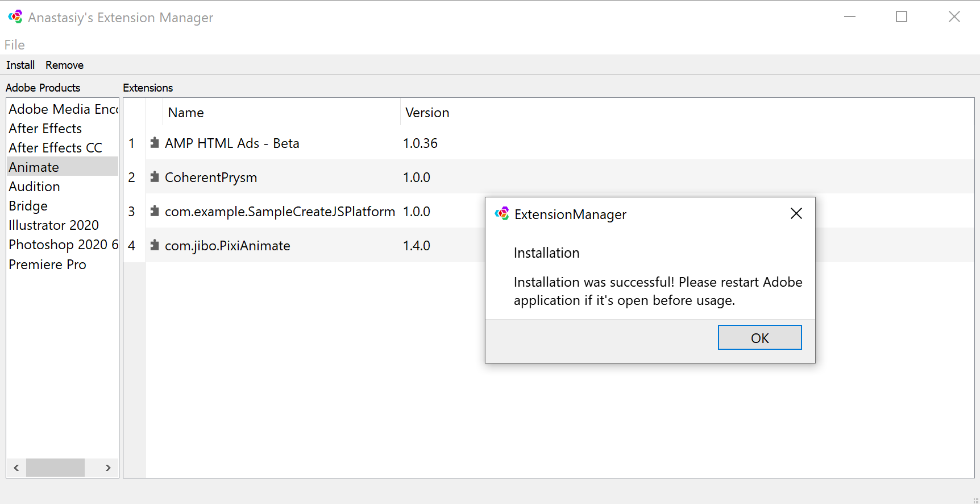
Task: Click the puzzle icon beside com.example.SampleCreateJSPlatform
Action: (x=155, y=211)
